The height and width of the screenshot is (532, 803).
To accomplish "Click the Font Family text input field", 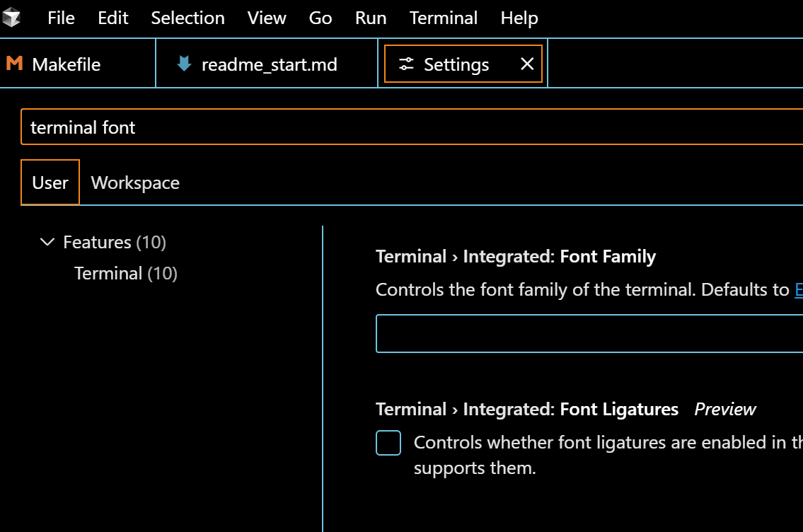I will [x=587, y=333].
